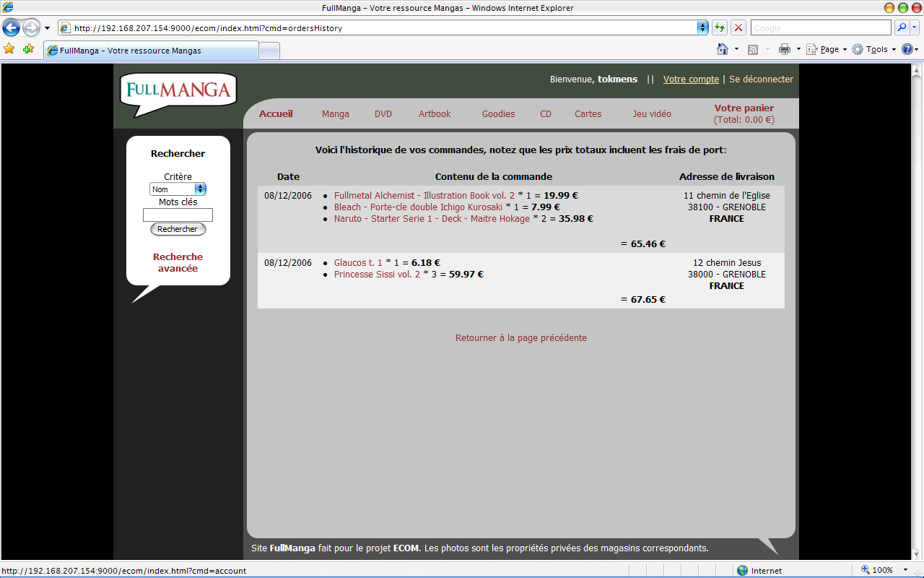924x578 pixels.
Task: Open the Jeu vidéo category
Action: pyautogui.click(x=652, y=113)
